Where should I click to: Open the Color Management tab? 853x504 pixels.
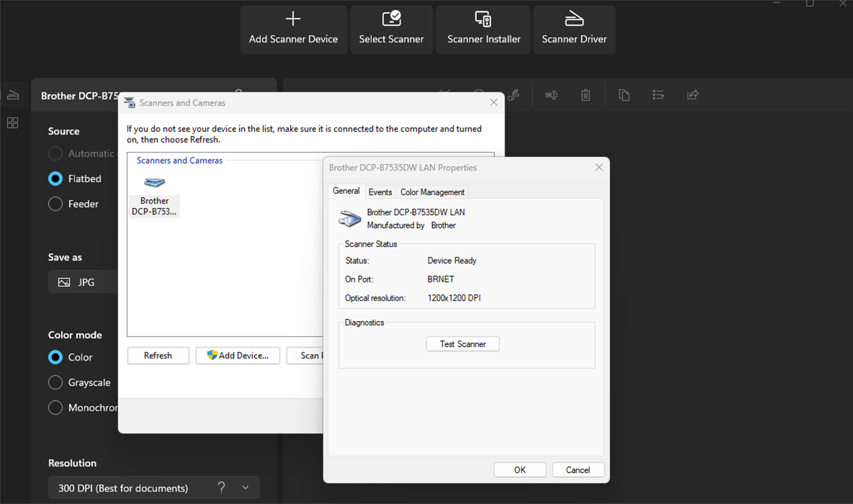click(432, 191)
